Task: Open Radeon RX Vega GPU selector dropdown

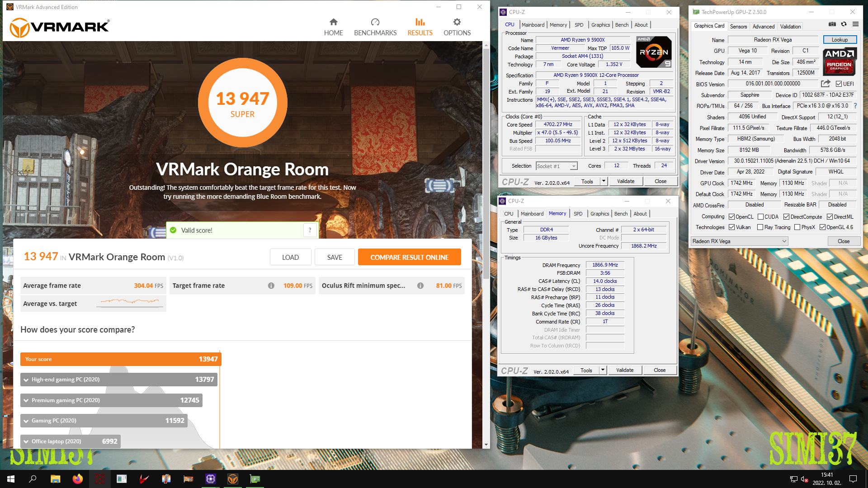Action: (x=739, y=241)
